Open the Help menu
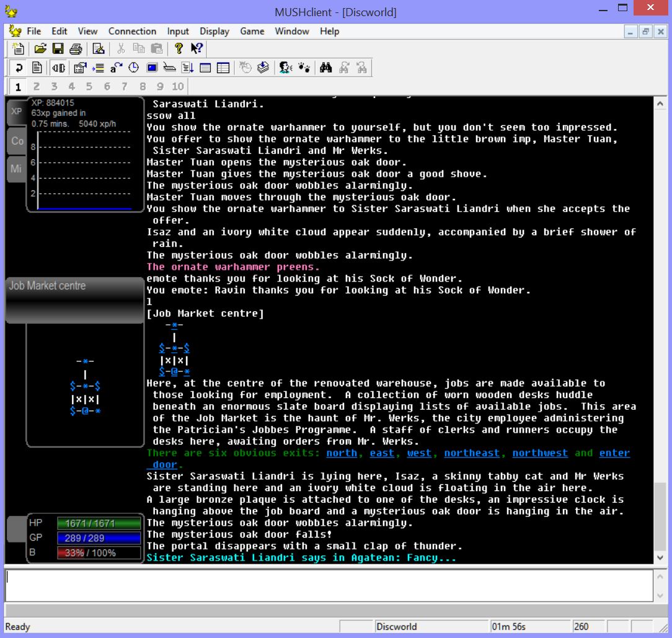Viewport: 672px width, 638px height. tap(329, 31)
